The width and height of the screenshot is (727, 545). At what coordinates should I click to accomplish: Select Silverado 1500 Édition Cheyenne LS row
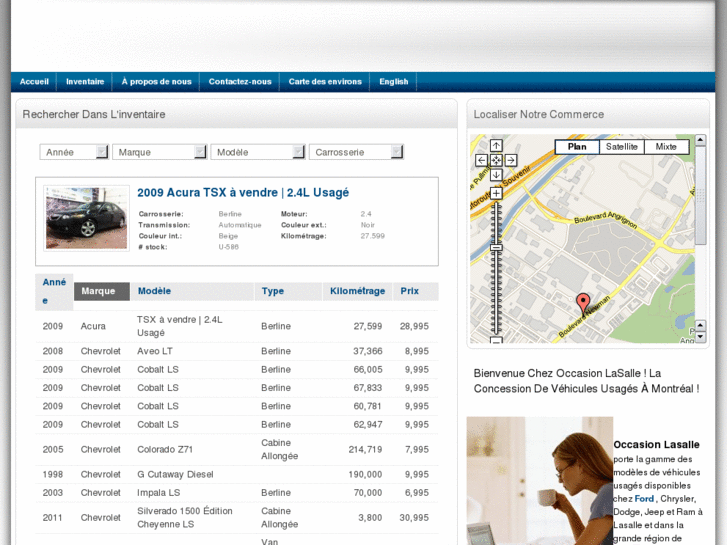coord(236,518)
